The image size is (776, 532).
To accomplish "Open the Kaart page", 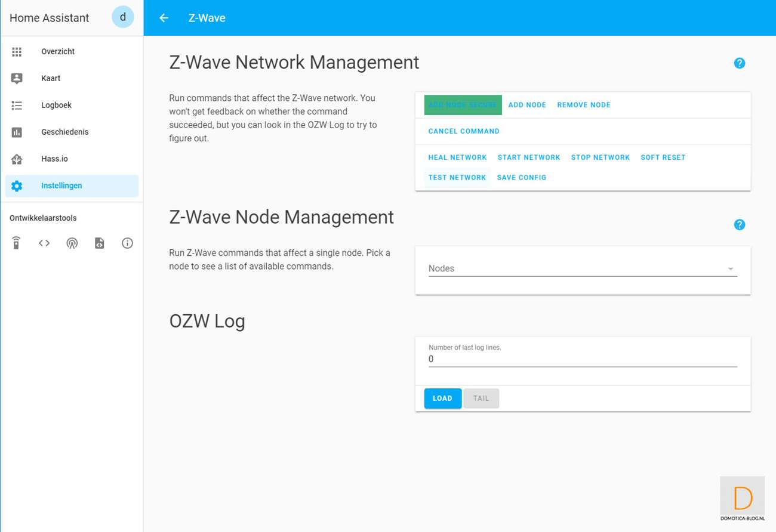I will pyautogui.click(x=72, y=78).
